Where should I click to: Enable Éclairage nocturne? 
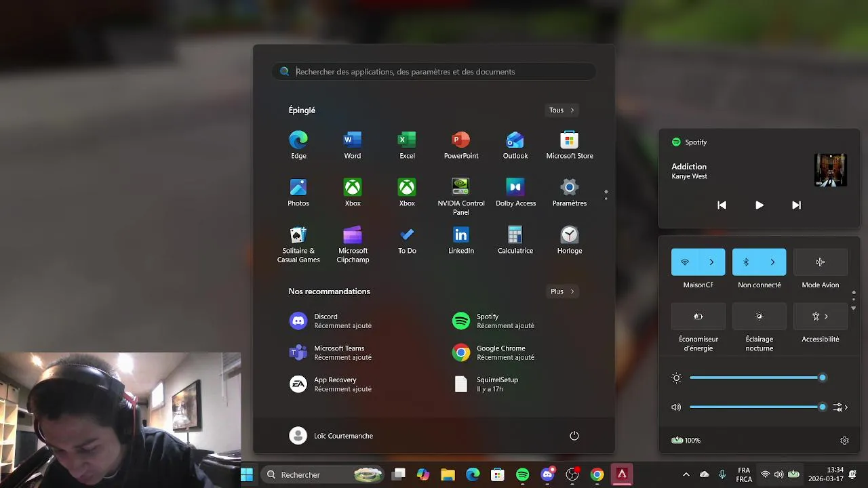click(759, 317)
